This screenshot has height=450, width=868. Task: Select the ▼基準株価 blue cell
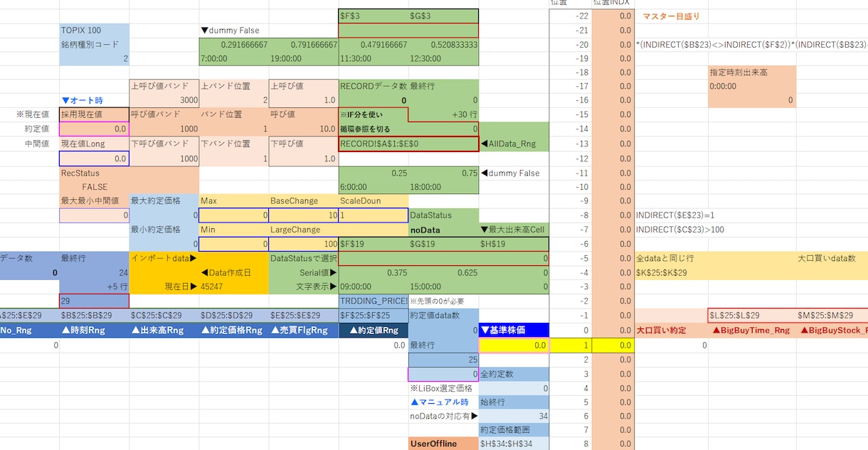[514, 330]
